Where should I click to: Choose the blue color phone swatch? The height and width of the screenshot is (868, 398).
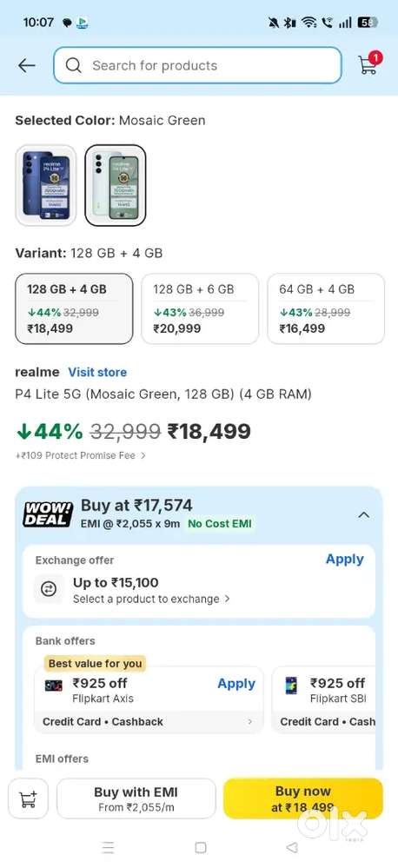tap(46, 185)
